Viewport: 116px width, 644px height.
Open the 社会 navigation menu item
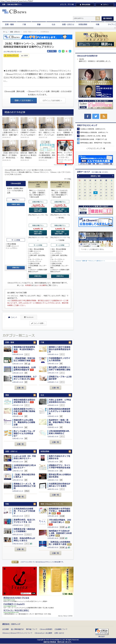click(x=53, y=24)
